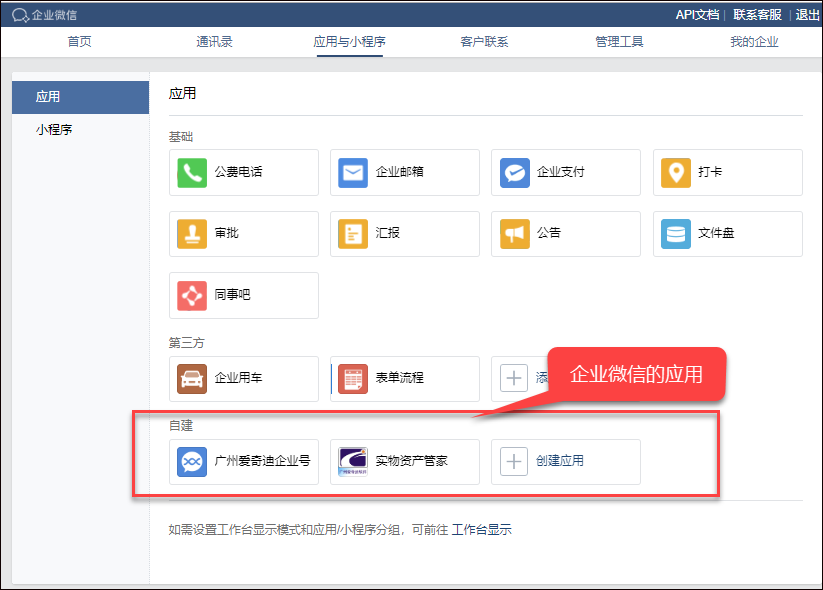Click the 企业邮箱 label text
823x590 pixels.
point(399,172)
